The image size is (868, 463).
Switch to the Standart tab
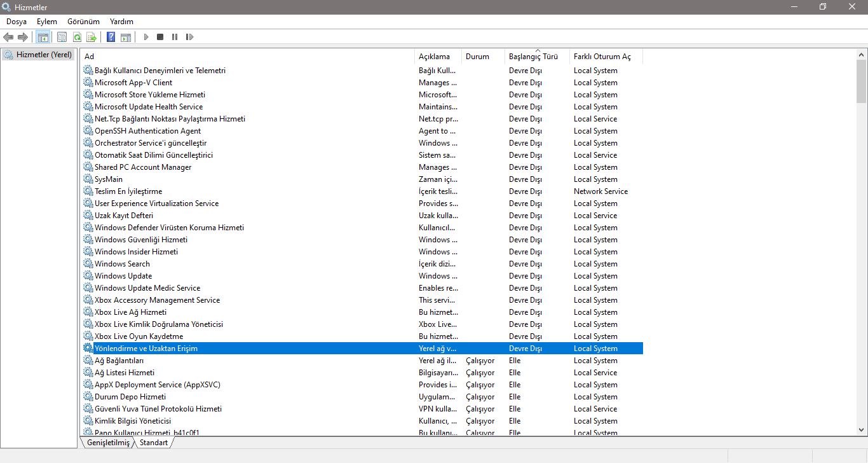(154, 443)
